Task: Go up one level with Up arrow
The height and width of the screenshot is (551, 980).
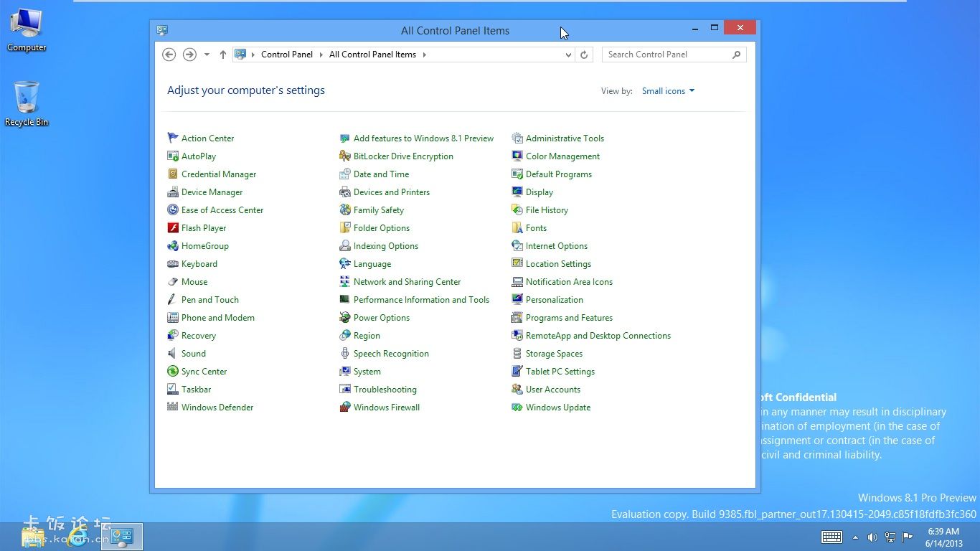Action: 223,55
